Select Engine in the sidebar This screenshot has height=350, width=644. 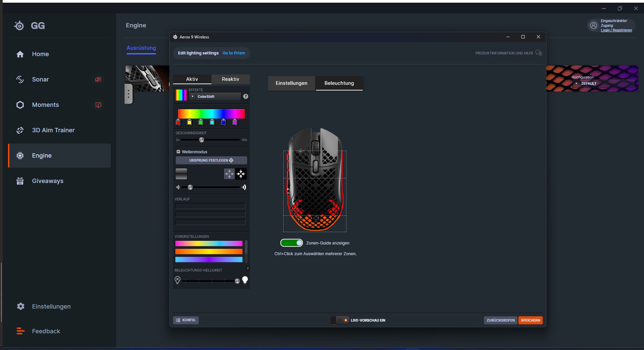pyautogui.click(x=59, y=156)
